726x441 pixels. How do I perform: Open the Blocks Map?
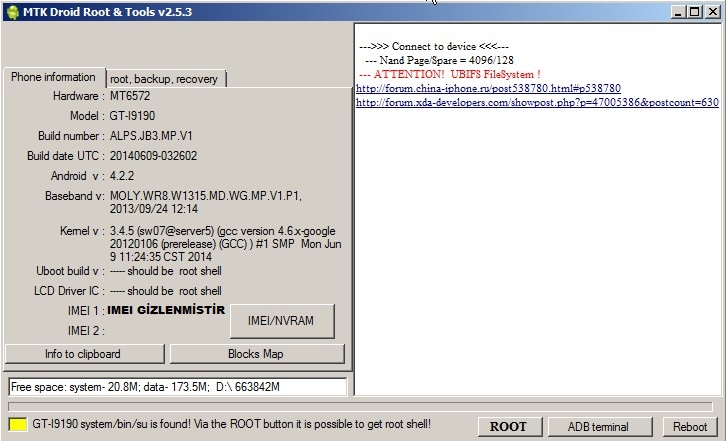256,354
